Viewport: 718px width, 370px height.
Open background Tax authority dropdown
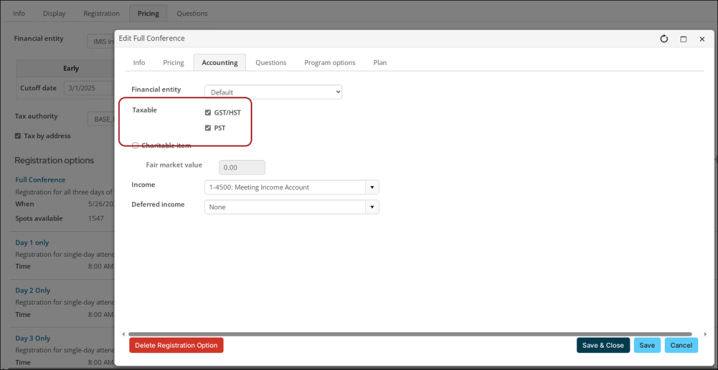[101, 119]
